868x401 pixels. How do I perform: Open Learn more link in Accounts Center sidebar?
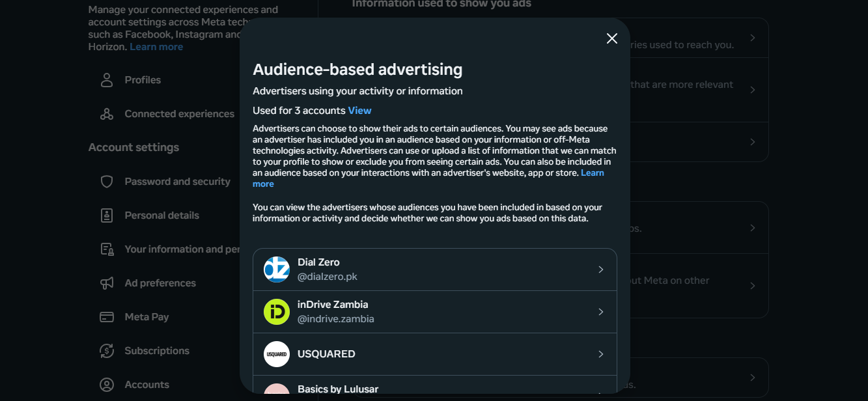point(156,47)
